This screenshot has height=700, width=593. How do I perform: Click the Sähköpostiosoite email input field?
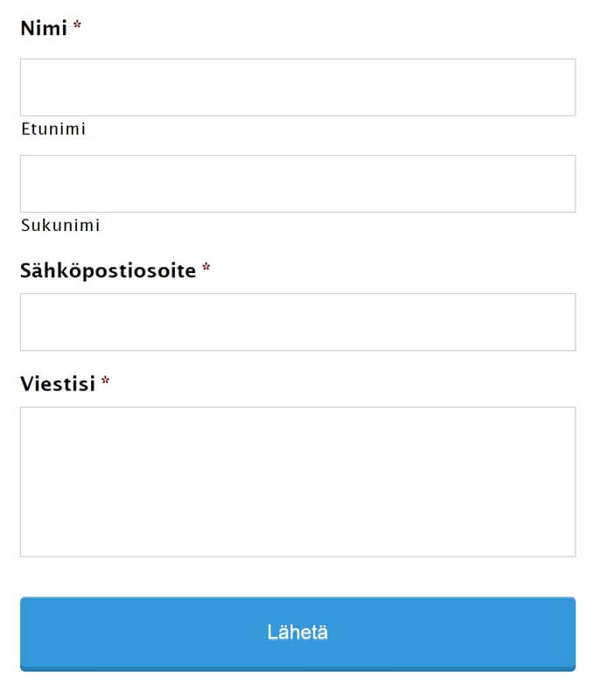(x=297, y=322)
